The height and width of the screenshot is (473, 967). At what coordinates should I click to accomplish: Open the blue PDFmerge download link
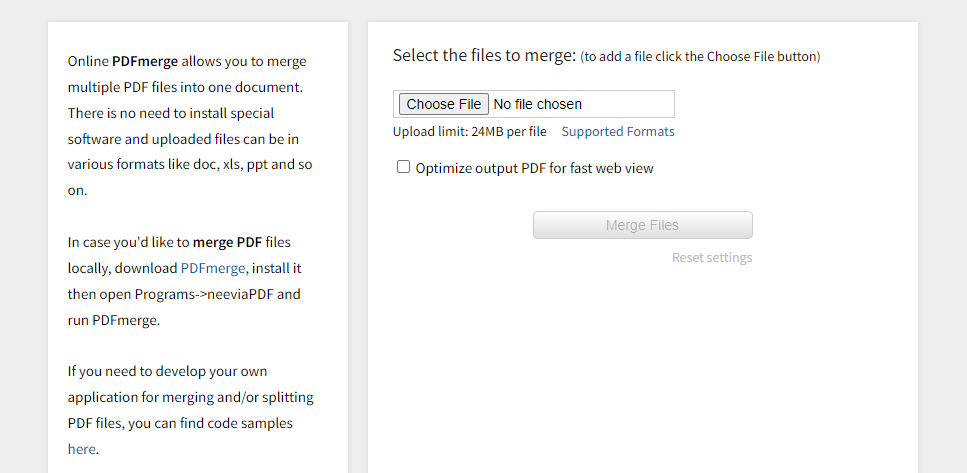coord(213,268)
